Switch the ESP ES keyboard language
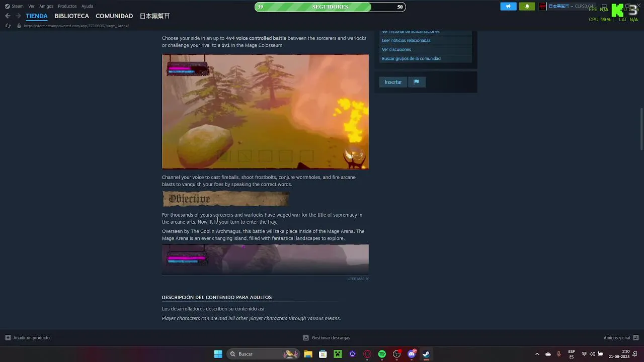This screenshot has width=644, height=362. coord(572,354)
